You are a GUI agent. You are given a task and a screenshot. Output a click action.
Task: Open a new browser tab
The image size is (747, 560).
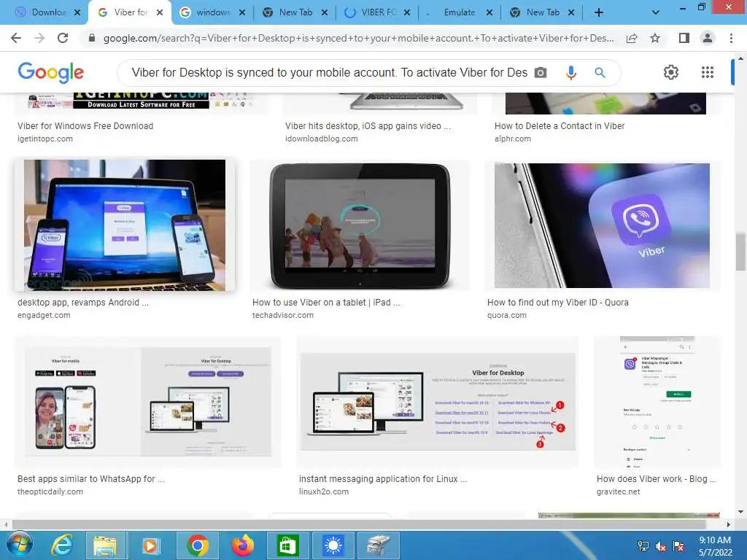(x=599, y=12)
